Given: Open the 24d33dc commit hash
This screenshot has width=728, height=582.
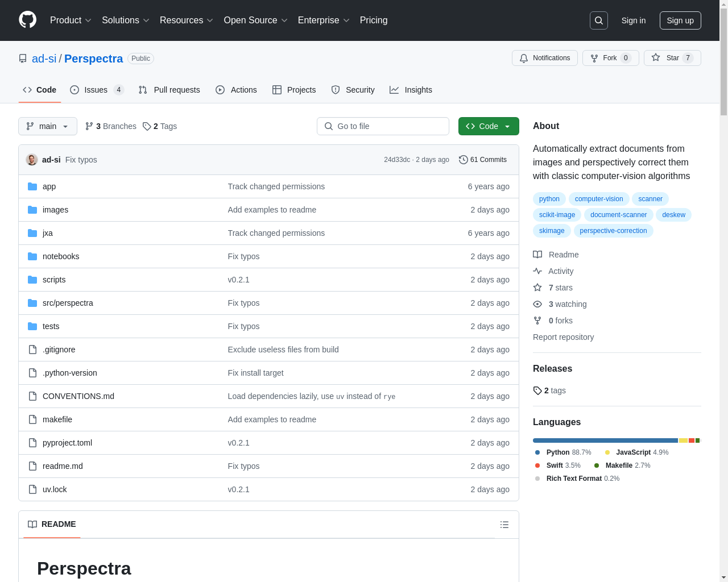Looking at the screenshot, I should click(x=397, y=160).
